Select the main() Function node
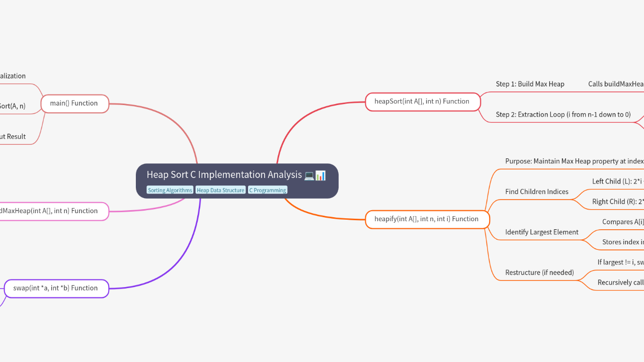The image size is (644, 362). click(74, 104)
